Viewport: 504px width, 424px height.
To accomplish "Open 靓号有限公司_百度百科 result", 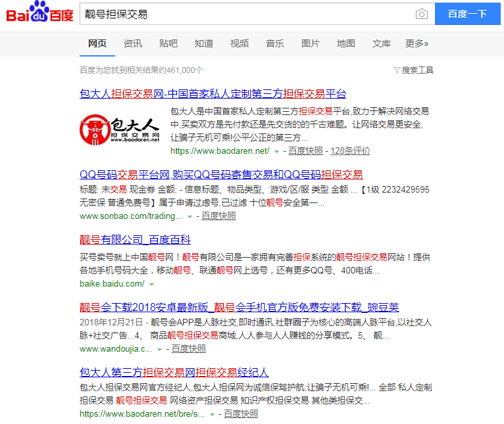I will pyautogui.click(x=135, y=239).
